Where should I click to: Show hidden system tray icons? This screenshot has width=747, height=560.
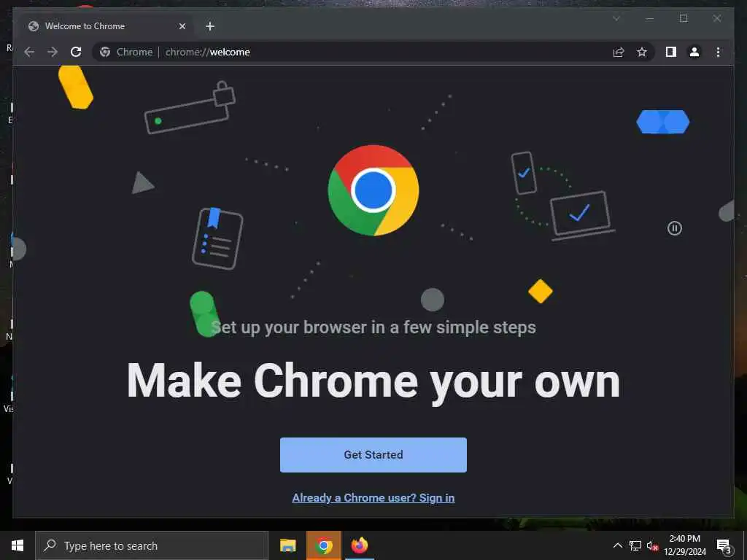click(617, 545)
